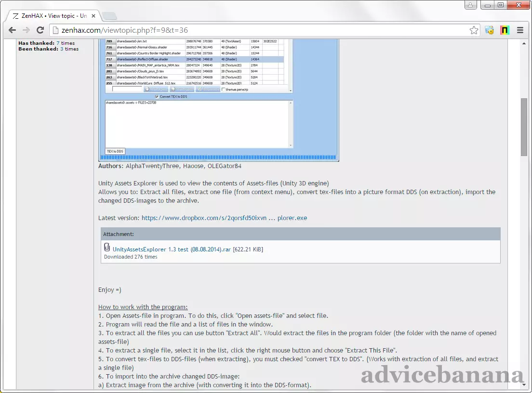Screen dimensions: 532x393
Task: Click the page scrollbar thumb
Action: [524, 127]
